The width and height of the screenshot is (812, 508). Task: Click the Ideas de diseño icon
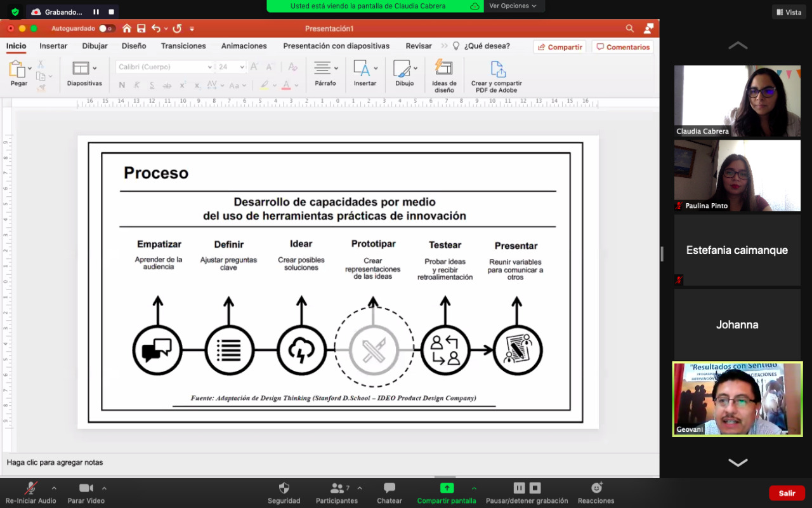pos(443,68)
